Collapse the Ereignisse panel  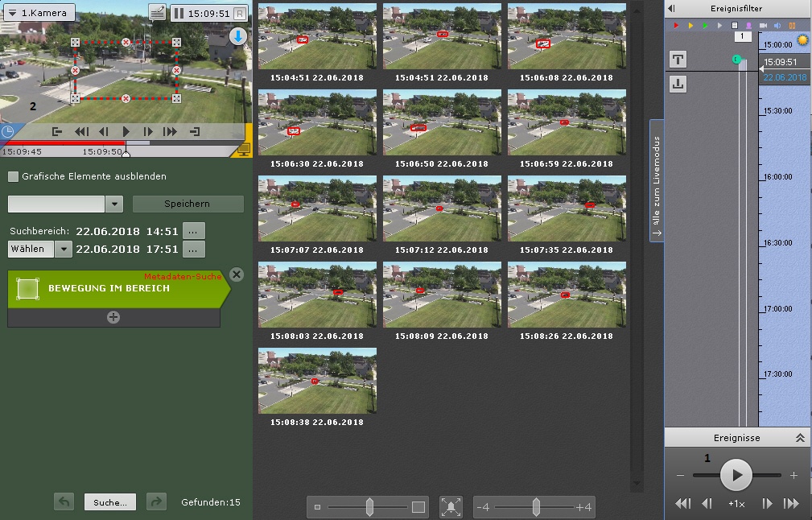pos(800,438)
